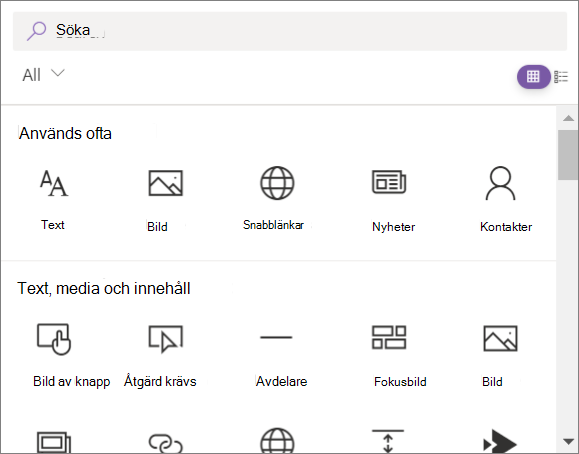Image resolution: width=579 pixels, height=454 pixels.
Task: Click the purple magnifier search icon
Action: point(36,31)
